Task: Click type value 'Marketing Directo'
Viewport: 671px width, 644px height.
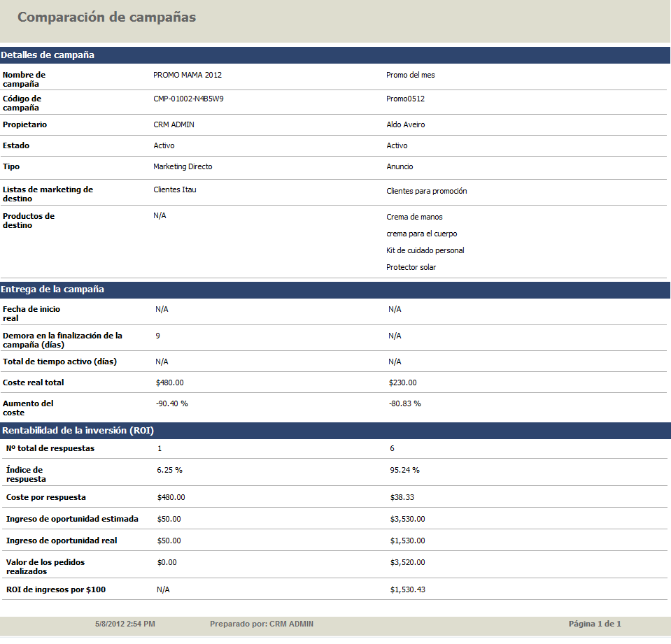Action: [x=183, y=166]
